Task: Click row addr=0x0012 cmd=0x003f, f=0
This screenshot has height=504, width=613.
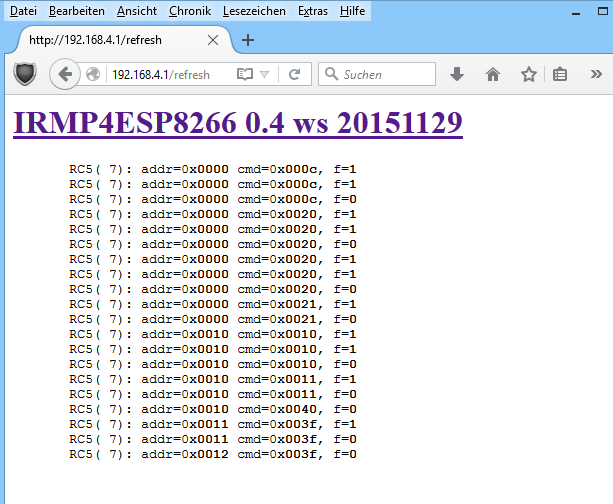Action: 213,454
